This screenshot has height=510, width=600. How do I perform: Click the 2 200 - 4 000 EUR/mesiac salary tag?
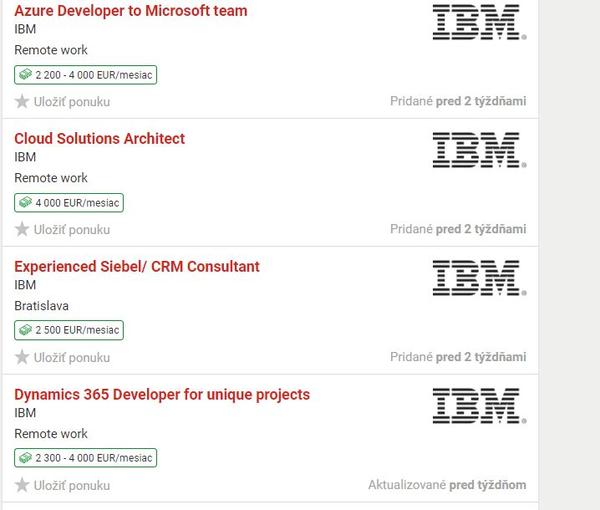point(86,75)
